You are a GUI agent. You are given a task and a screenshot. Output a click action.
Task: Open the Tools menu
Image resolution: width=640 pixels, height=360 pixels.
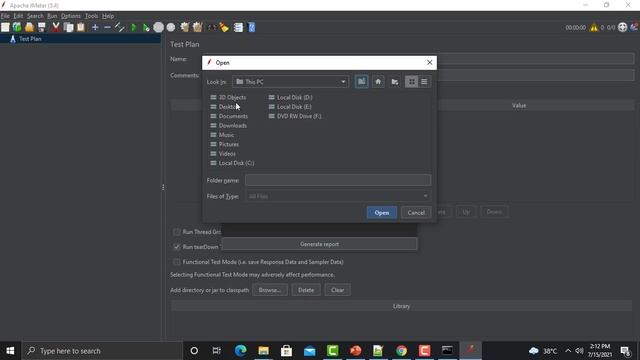click(x=91, y=16)
